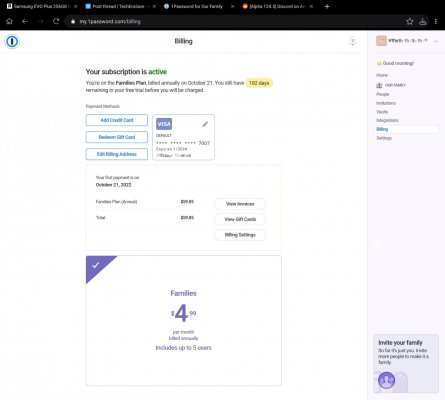The width and height of the screenshot is (445, 400).
Task: Reload the page with refresh icon
Action: [x=56, y=21]
